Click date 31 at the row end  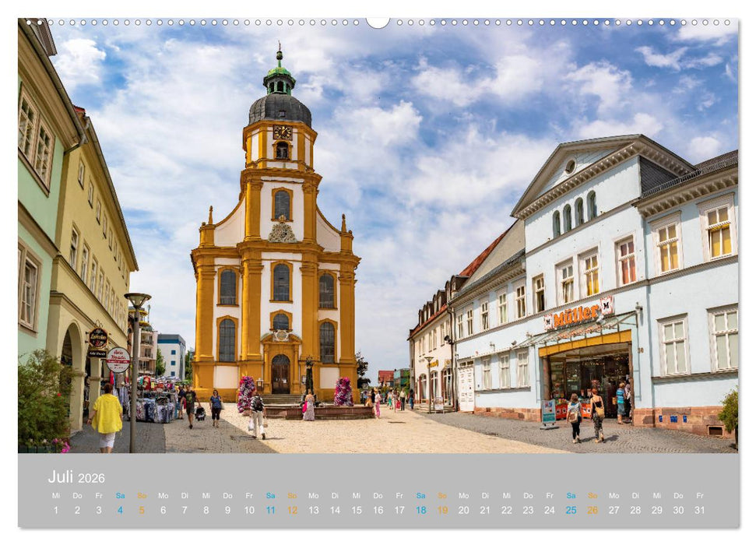pyautogui.click(x=698, y=510)
